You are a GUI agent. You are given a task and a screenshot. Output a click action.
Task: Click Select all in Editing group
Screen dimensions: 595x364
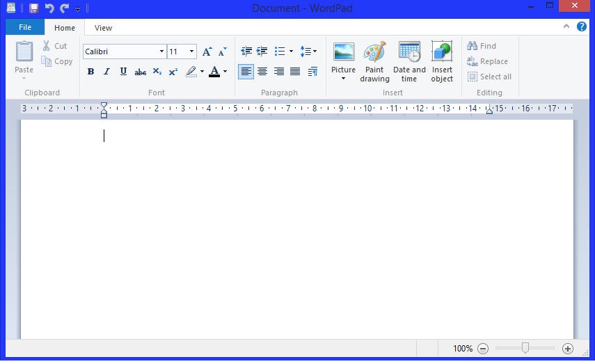[x=489, y=77]
